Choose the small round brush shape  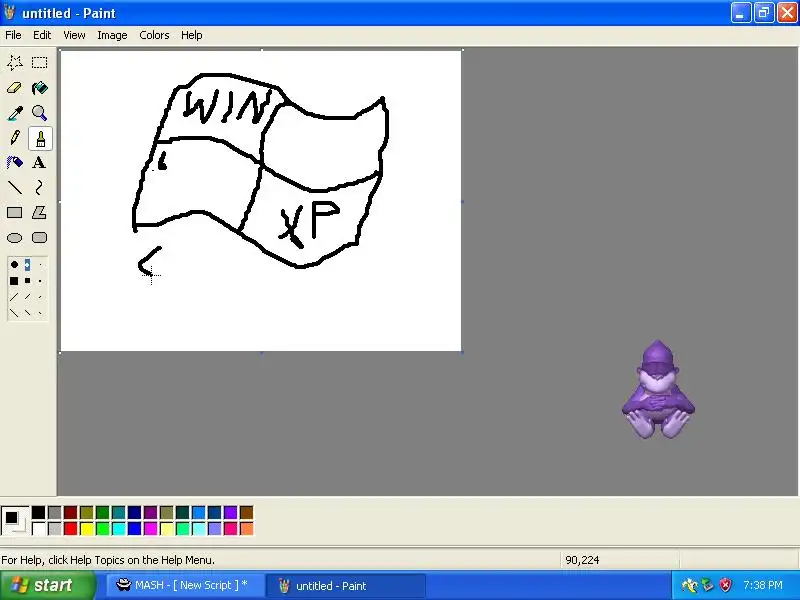(40, 264)
